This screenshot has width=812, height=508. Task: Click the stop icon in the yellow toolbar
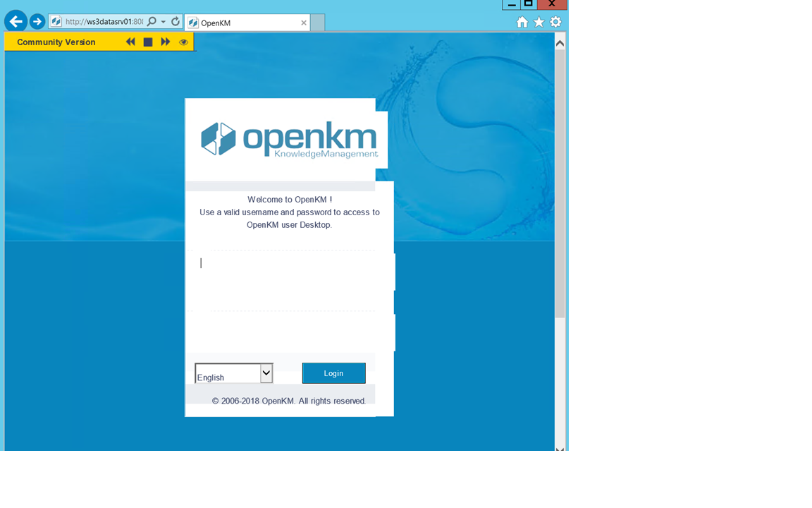147,42
